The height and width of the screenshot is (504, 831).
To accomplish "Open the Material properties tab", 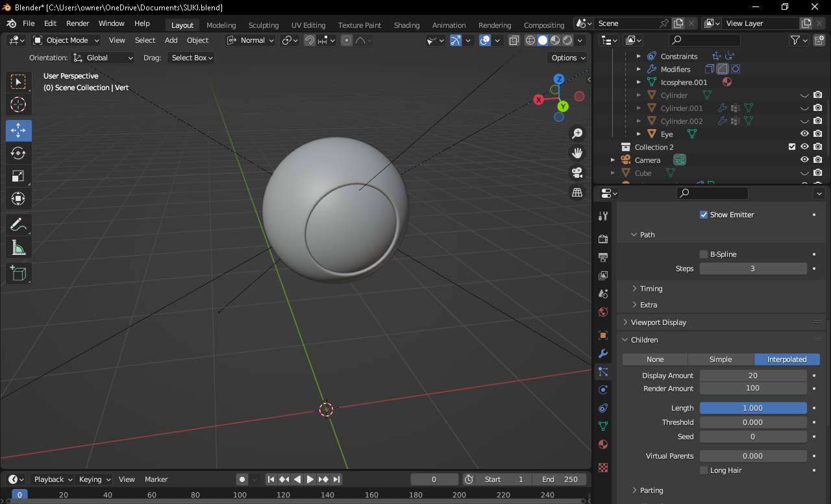I will [x=603, y=444].
